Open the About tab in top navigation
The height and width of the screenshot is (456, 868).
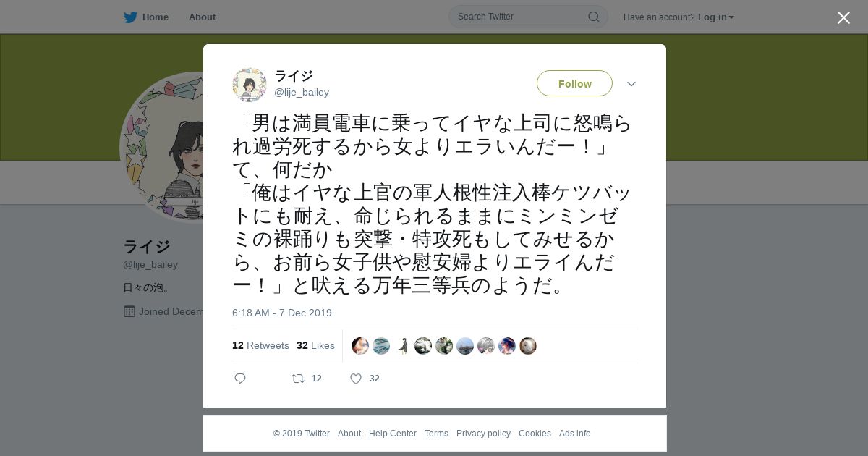click(x=202, y=17)
